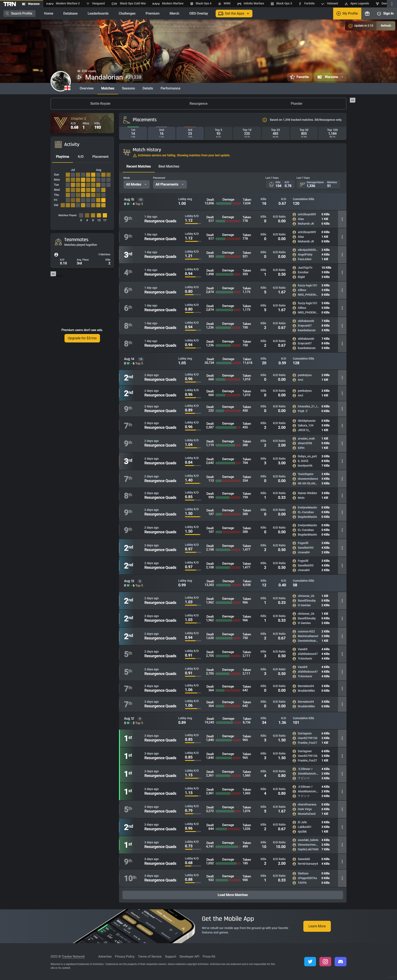The height and width of the screenshot is (980, 397).
Task: Click the Aug 15 day summary row
Action: pos(232,201)
